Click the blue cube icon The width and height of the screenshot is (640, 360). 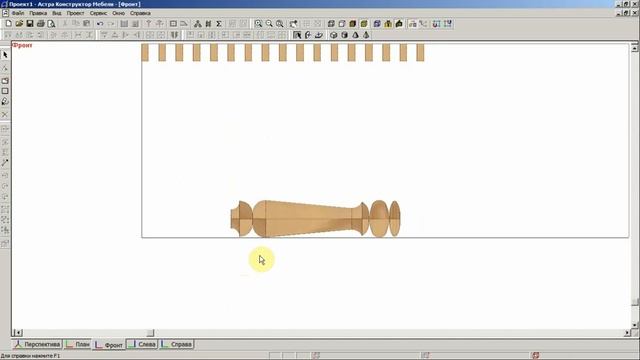377,24
